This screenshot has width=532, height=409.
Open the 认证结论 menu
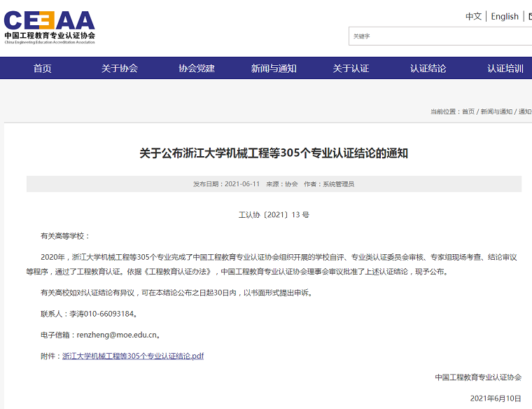[x=428, y=68]
